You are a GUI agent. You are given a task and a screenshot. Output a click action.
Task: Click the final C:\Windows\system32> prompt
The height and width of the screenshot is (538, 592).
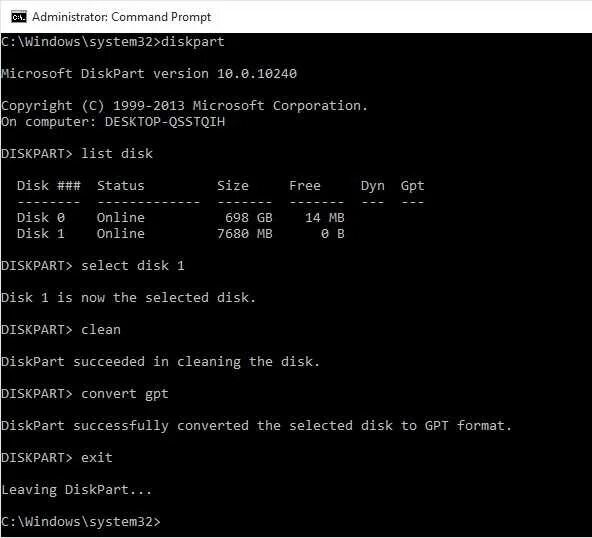coord(81,522)
